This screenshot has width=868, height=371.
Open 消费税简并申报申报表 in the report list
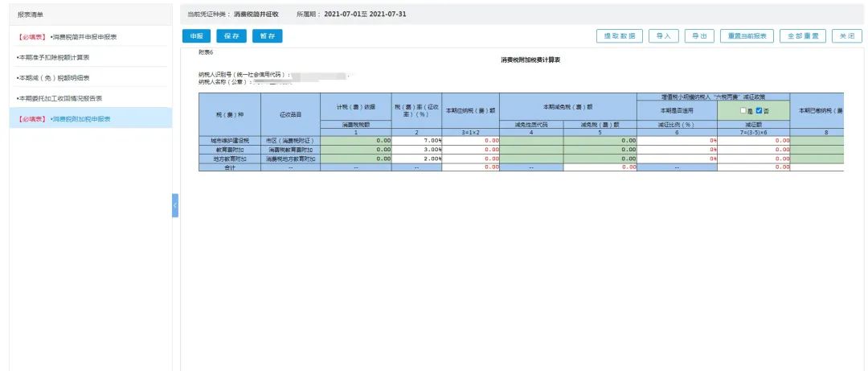(91, 36)
